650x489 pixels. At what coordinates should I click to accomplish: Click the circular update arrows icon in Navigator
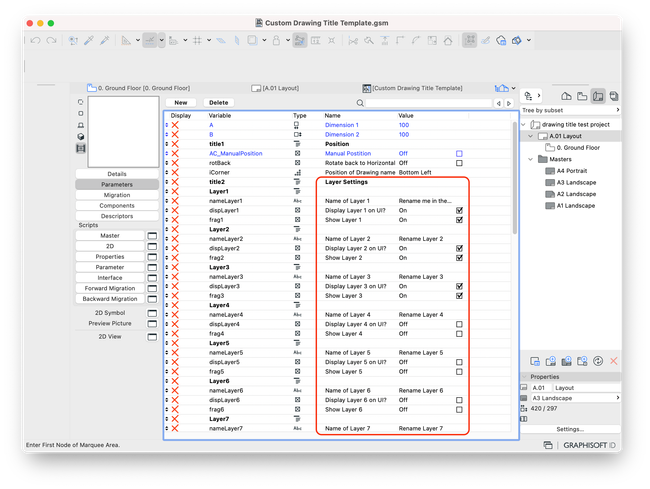tap(598, 361)
